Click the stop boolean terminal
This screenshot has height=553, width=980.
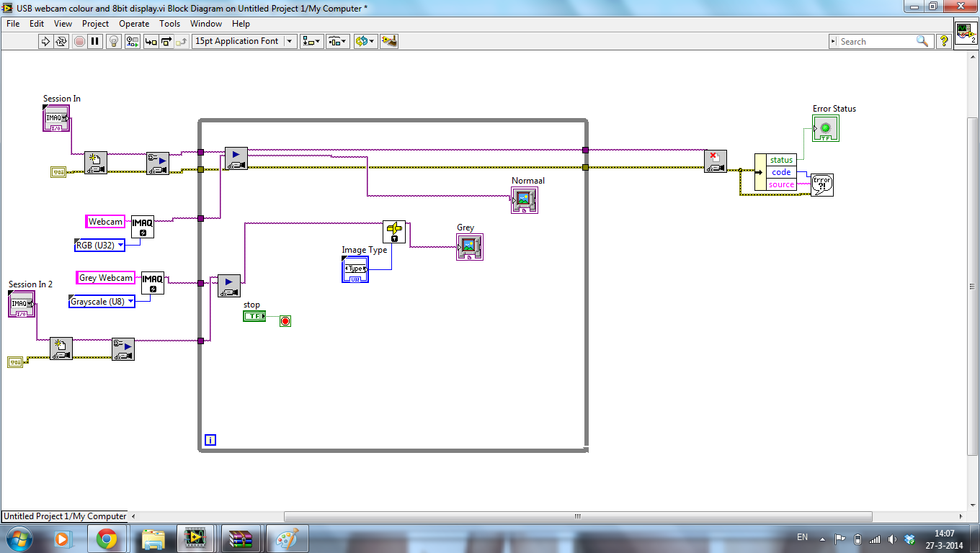(x=254, y=316)
